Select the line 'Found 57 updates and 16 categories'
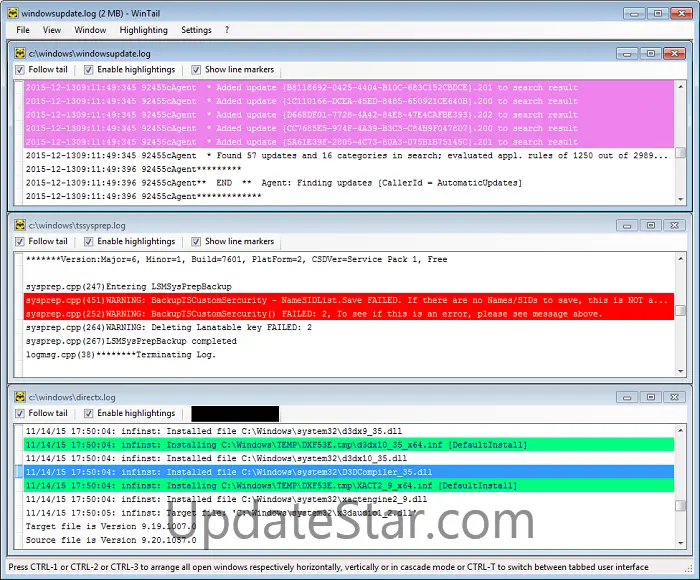 pyautogui.click(x=349, y=155)
